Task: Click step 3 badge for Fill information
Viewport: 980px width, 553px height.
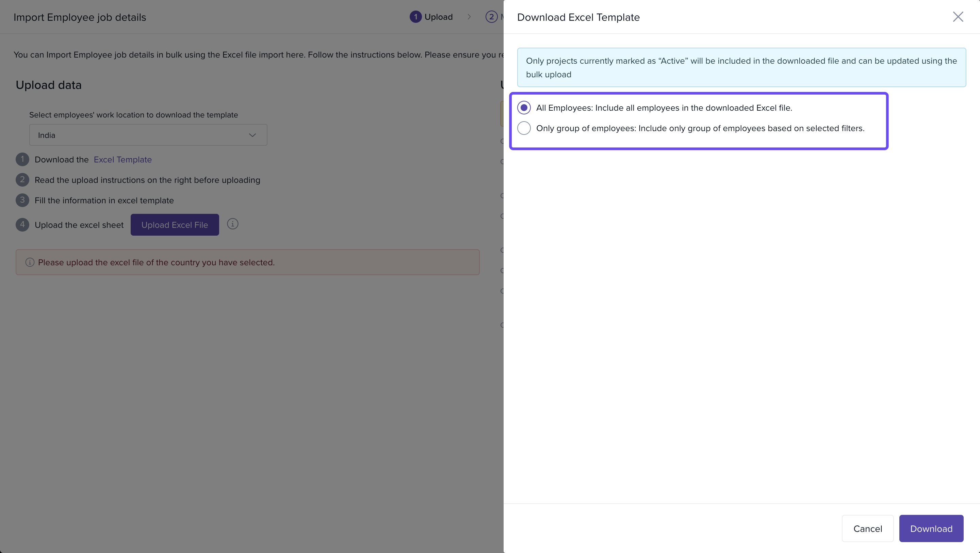Action: [x=22, y=200]
